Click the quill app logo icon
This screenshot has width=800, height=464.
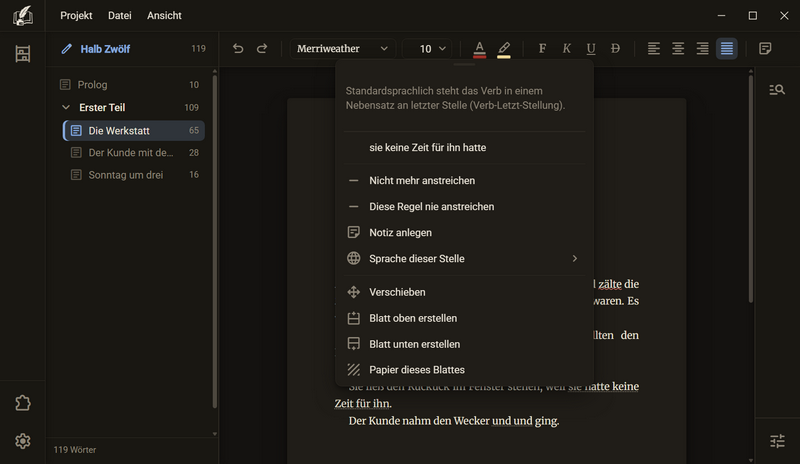[22, 16]
